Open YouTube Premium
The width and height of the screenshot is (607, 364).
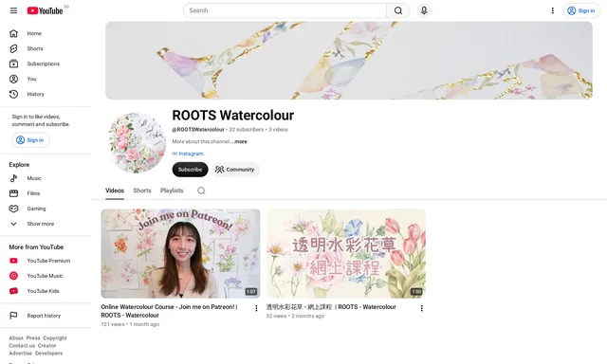(46, 261)
